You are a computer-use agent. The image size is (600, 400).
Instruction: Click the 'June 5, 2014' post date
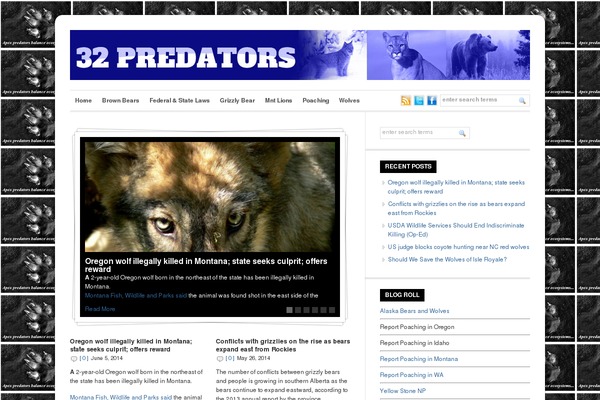[107, 358]
